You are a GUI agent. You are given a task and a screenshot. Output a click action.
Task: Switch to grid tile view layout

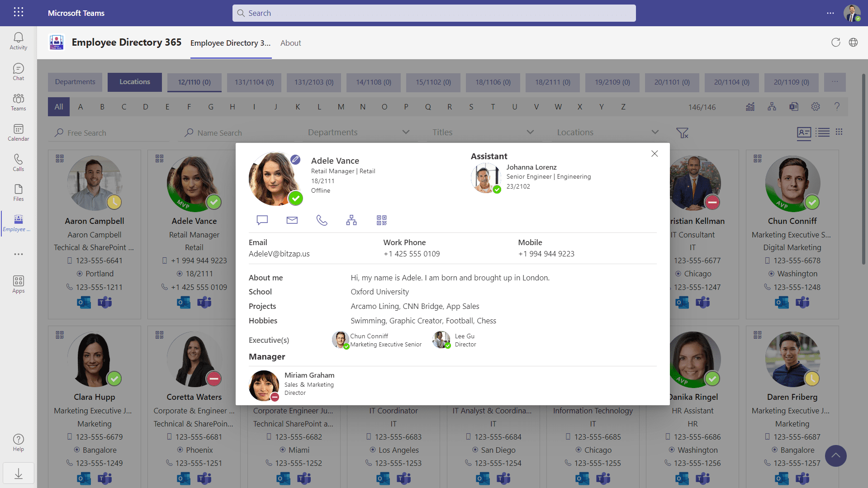[x=839, y=132]
